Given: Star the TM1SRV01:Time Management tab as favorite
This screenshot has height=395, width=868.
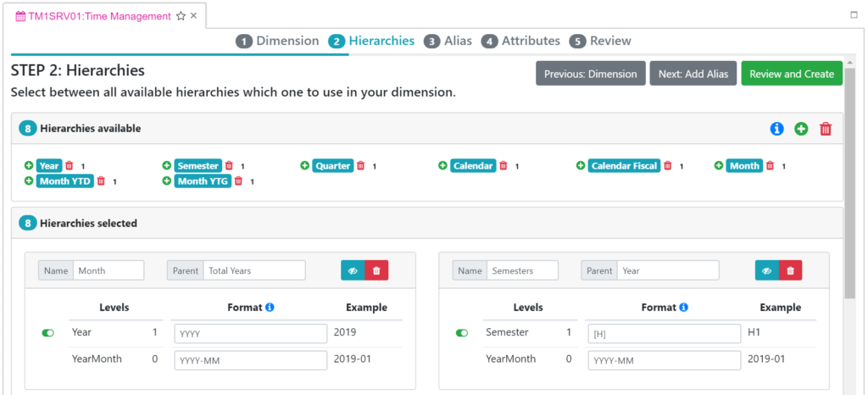Looking at the screenshot, I should [181, 16].
